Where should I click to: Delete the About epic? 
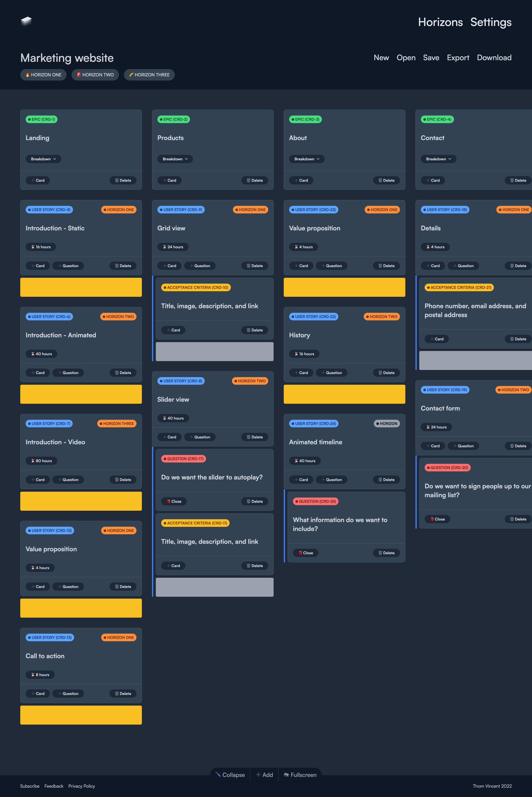386,180
